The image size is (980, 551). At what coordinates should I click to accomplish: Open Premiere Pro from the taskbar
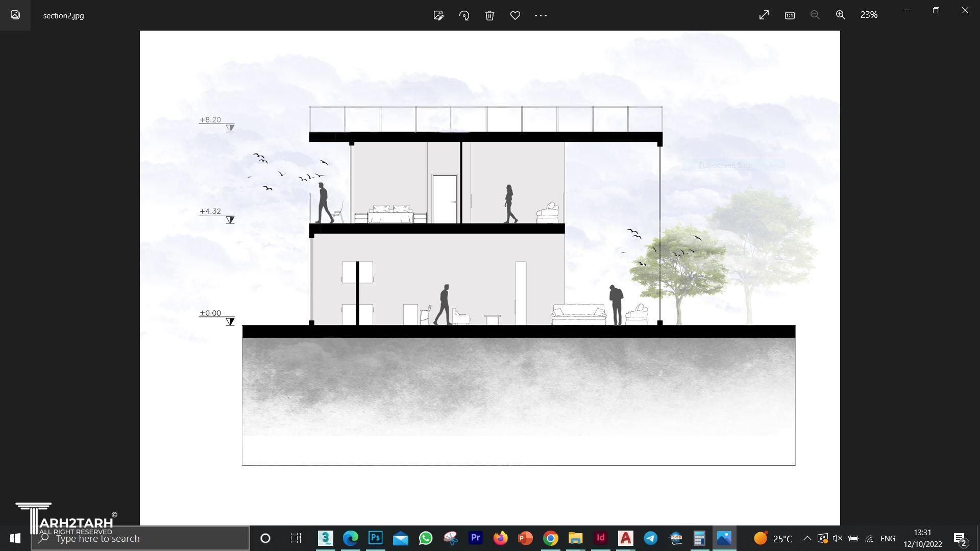[476, 538]
